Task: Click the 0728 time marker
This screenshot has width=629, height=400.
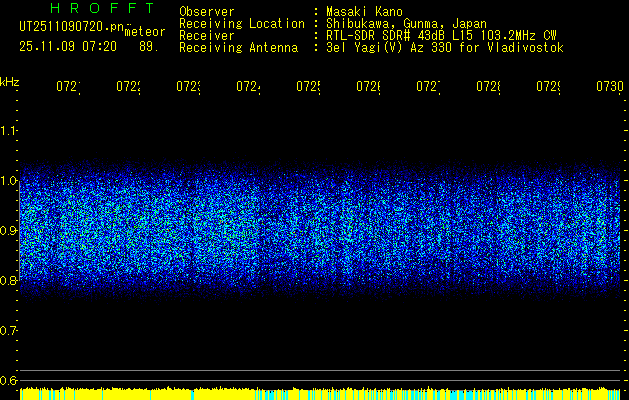Action: pyautogui.click(x=488, y=87)
